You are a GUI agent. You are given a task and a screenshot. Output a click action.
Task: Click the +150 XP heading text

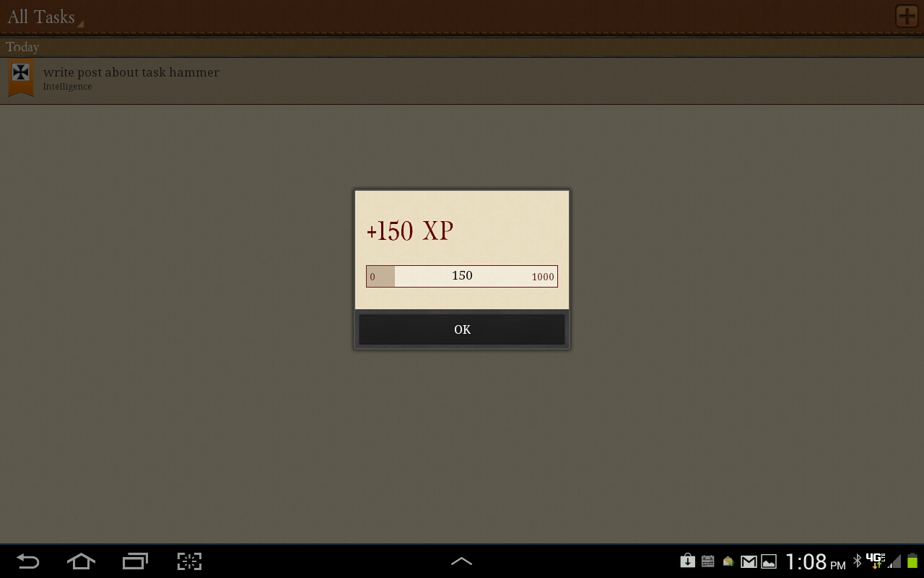410,230
